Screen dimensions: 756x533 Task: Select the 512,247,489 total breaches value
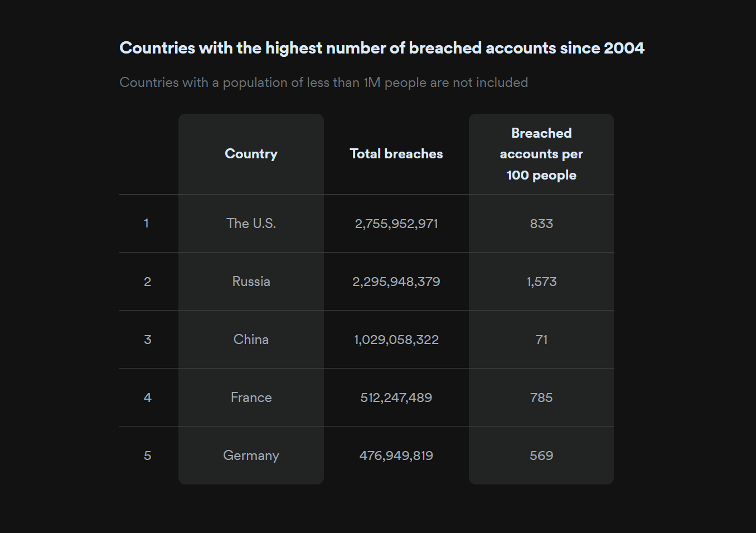[x=396, y=398]
